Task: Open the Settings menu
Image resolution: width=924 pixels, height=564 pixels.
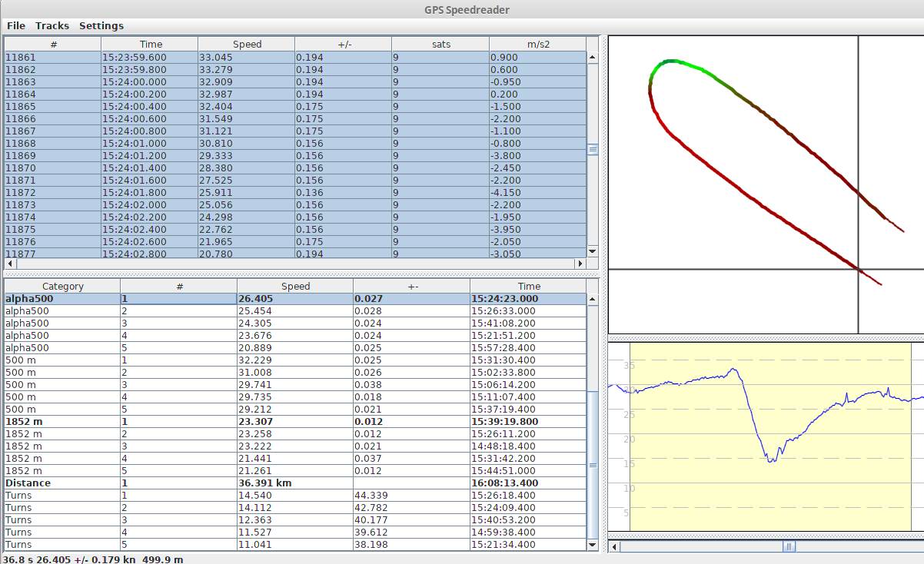Action: pyautogui.click(x=101, y=25)
